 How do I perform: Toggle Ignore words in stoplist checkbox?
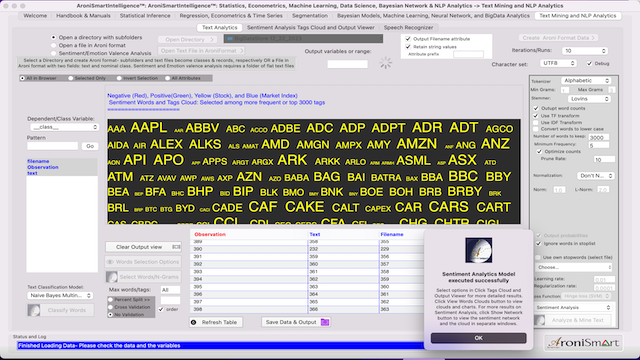(538, 243)
